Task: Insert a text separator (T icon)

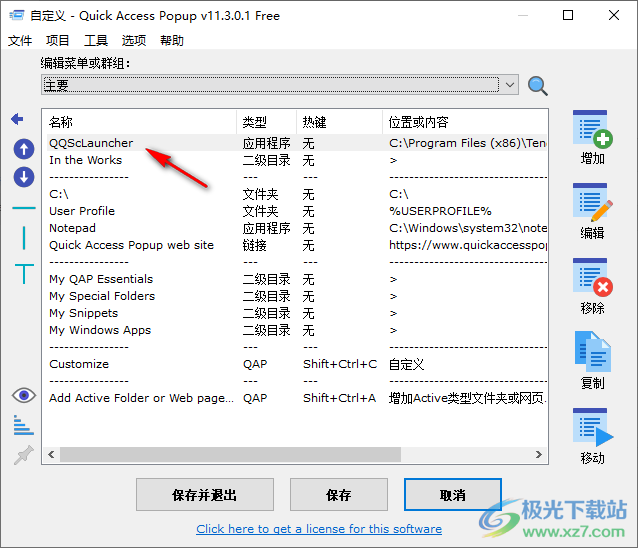Action: tap(24, 273)
